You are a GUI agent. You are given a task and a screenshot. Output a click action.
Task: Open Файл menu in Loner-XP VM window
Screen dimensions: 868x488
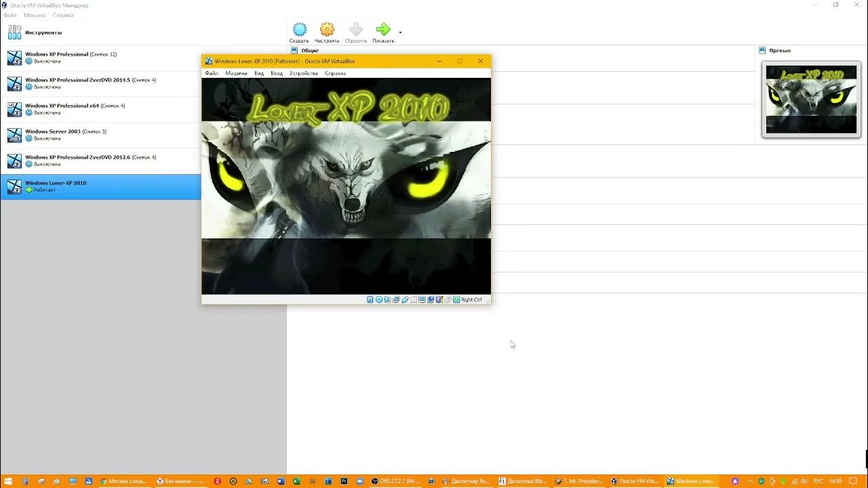click(212, 73)
